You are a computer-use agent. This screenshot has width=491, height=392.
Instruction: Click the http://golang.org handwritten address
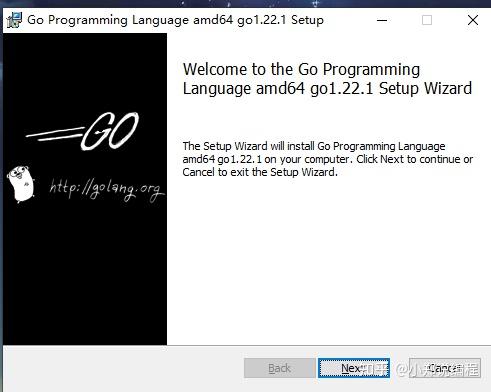pyautogui.click(x=106, y=190)
